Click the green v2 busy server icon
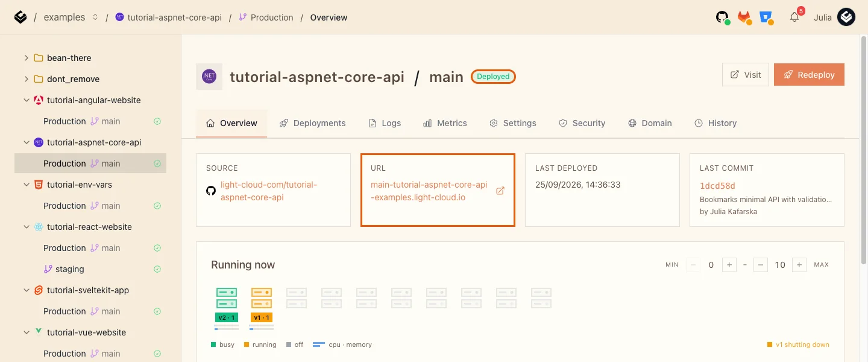The image size is (868, 362). 227,298
